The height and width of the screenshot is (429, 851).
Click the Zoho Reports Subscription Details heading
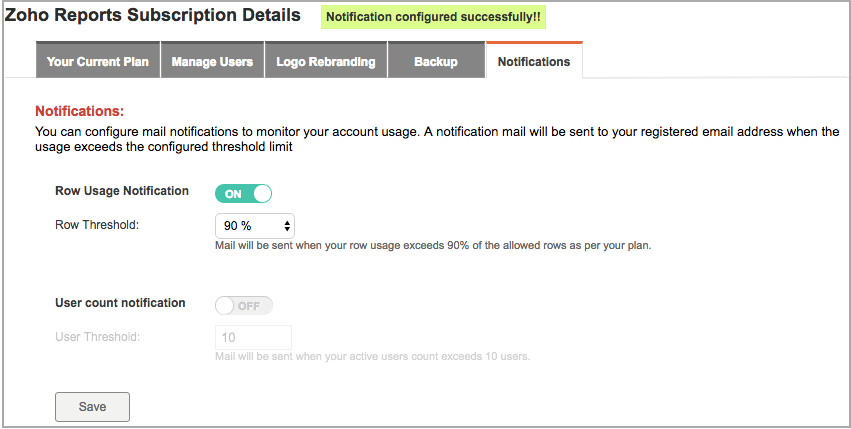152,16
